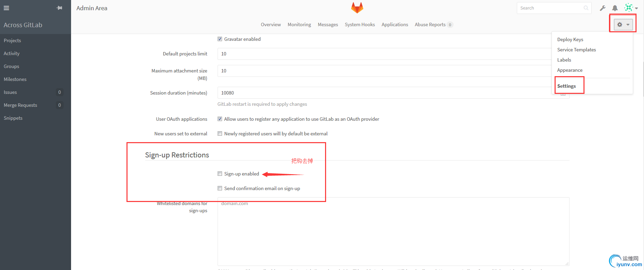The width and height of the screenshot is (644, 270).
Task: Open Settings from gear menu
Action: pyautogui.click(x=566, y=86)
